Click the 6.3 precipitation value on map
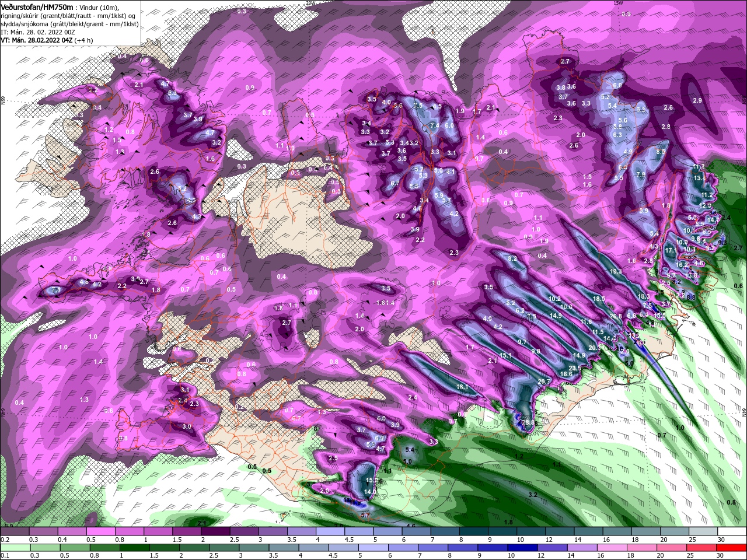Viewport: 747px width, 560px height. coord(618,135)
